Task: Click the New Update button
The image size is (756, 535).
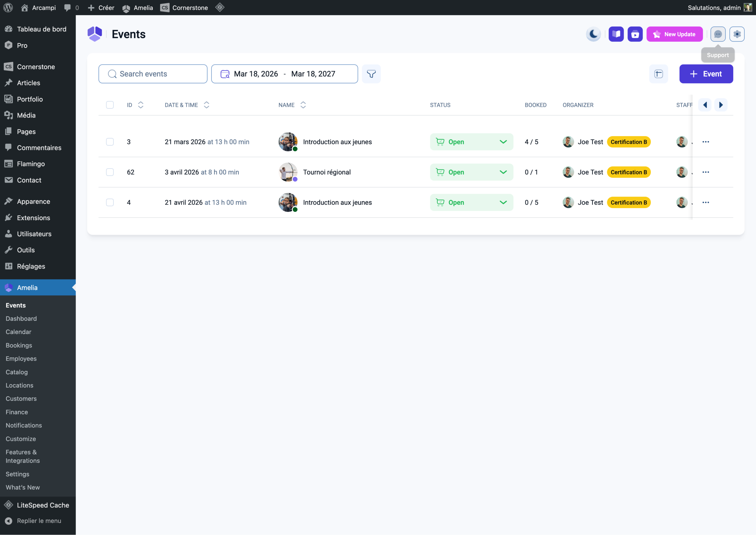Action: (x=674, y=34)
